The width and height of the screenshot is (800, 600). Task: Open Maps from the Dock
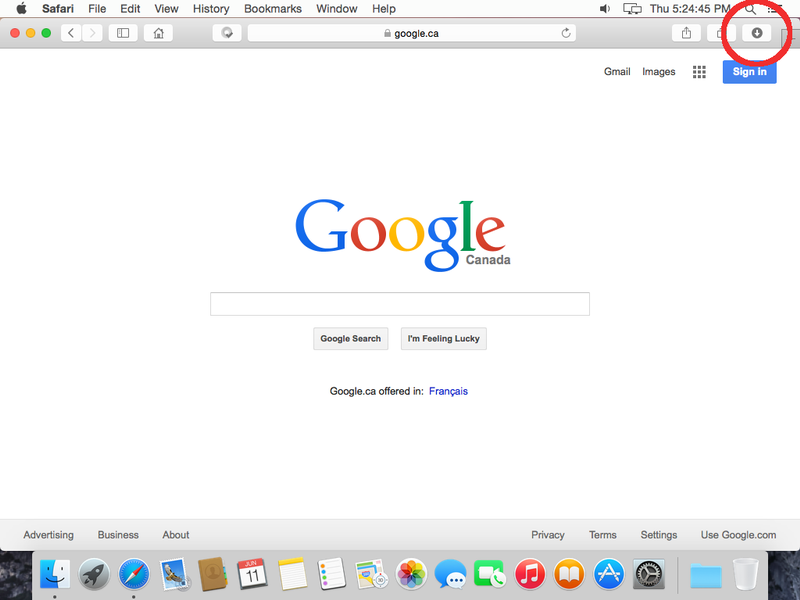tap(371, 573)
